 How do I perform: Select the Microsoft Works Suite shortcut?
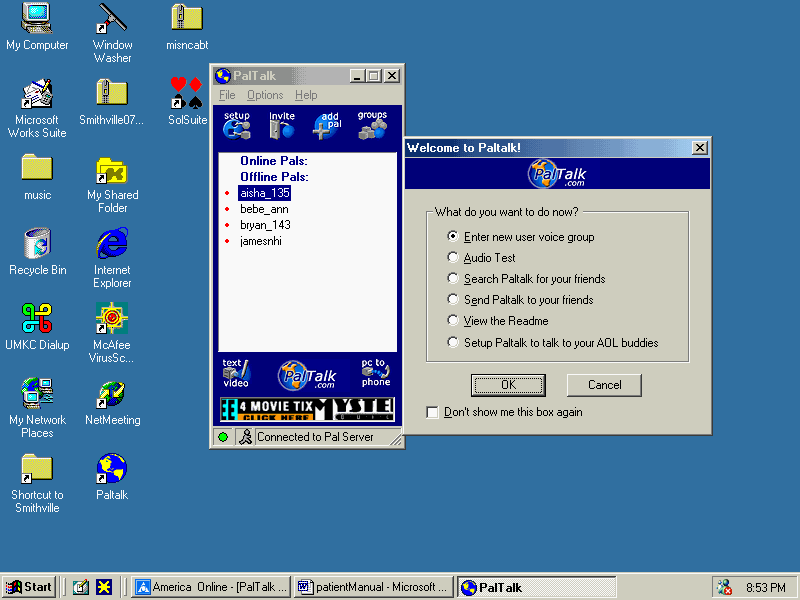37,108
